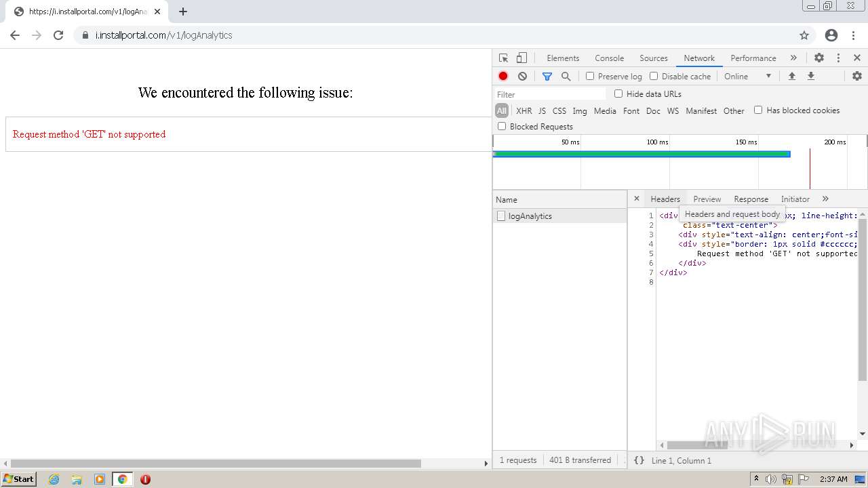
Task: Toggle the network filter funnel icon
Action: click(547, 76)
